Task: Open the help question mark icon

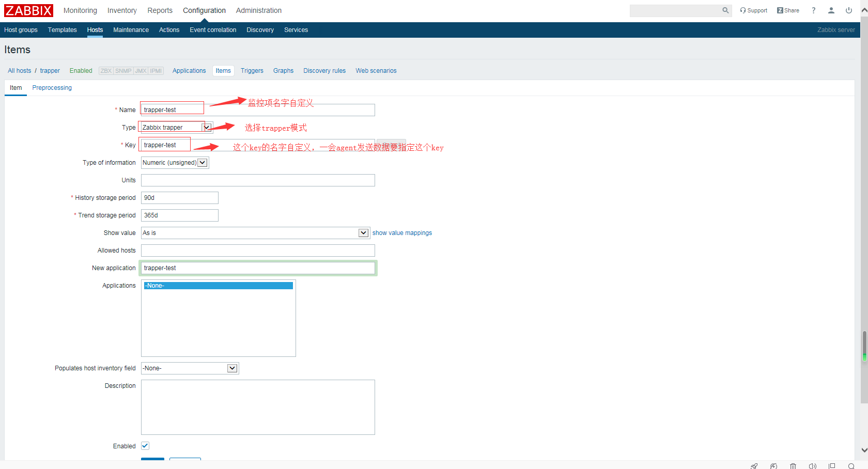Action: coord(814,10)
